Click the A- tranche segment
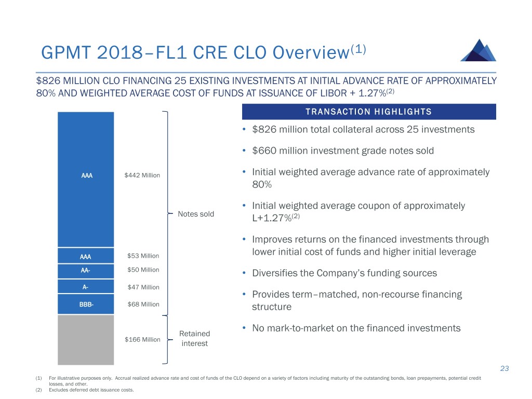The height and width of the screenshot is (399, 532). click(86, 287)
